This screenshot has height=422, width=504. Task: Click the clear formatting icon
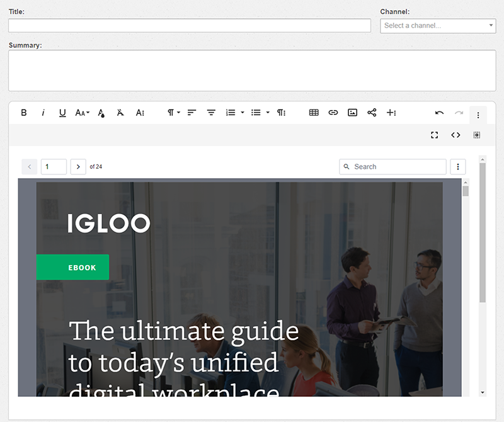tap(120, 113)
